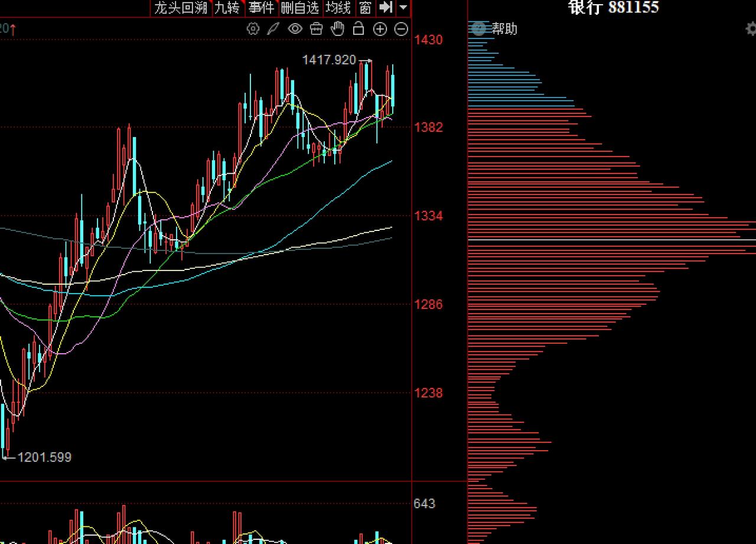This screenshot has height=544, width=756.
Task: Open the gear settings in the chip distribution panel
Action: [751, 28]
